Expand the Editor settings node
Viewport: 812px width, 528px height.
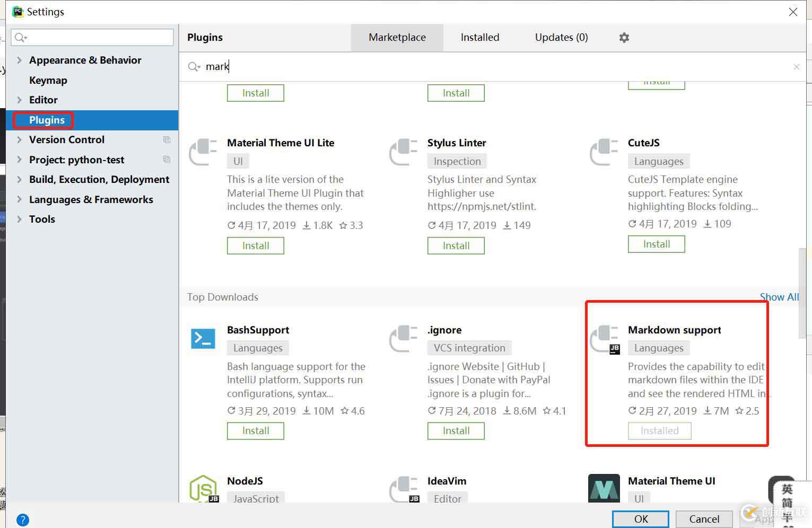click(19, 100)
